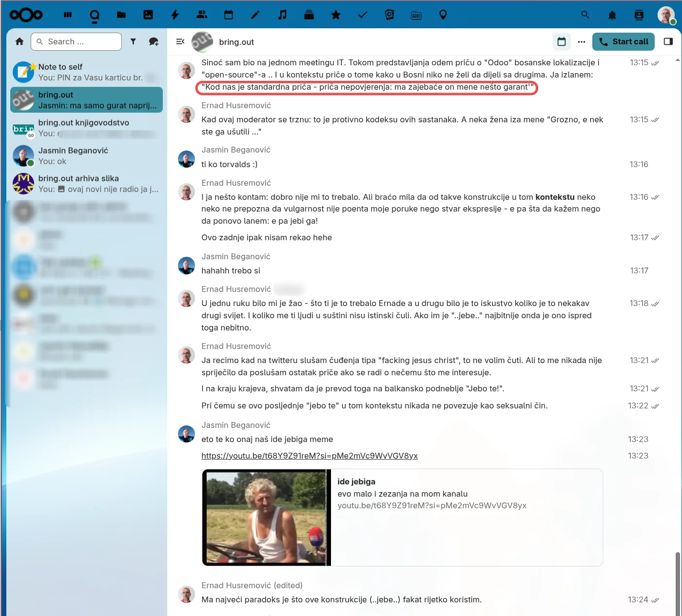The width and height of the screenshot is (682, 616).
Task: Open the Notes app (pencil icon)
Action: tap(255, 15)
